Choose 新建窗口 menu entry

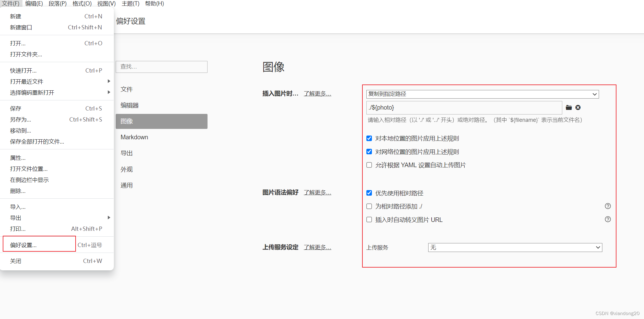57,27
